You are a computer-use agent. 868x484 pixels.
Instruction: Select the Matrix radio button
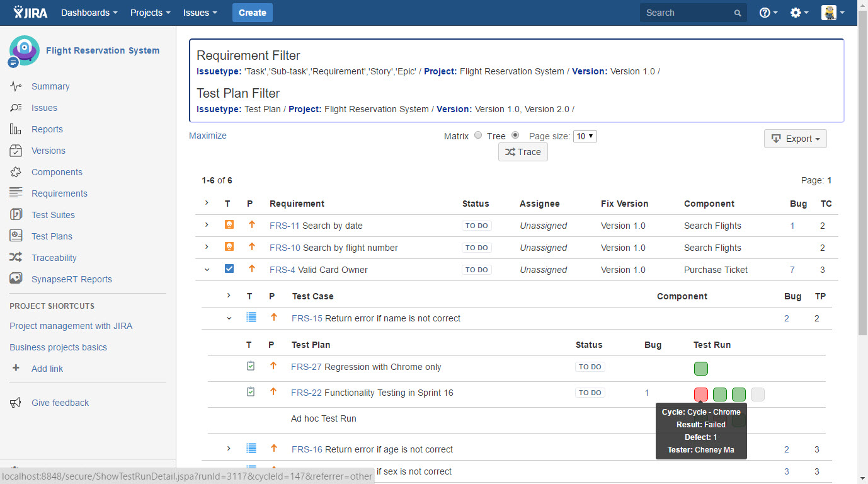pos(478,135)
